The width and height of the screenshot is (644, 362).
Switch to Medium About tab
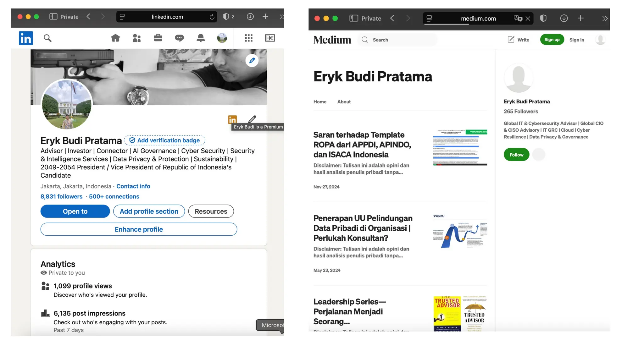[x=344, y=102]
